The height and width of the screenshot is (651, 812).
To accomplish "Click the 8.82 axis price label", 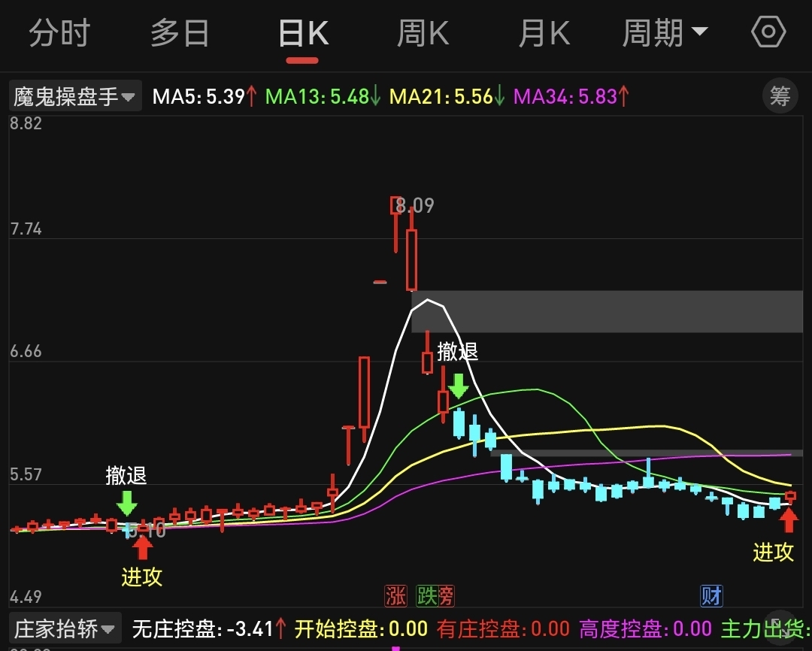I will point(26,123).
